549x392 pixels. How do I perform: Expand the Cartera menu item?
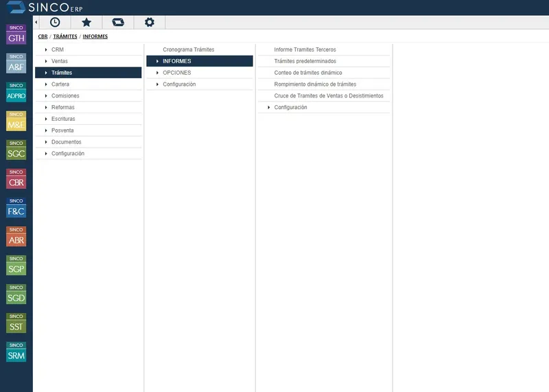(89, 84)
